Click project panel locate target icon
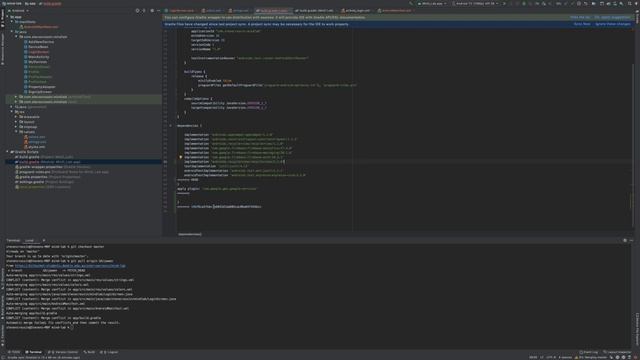 click(x=138, y=11)
